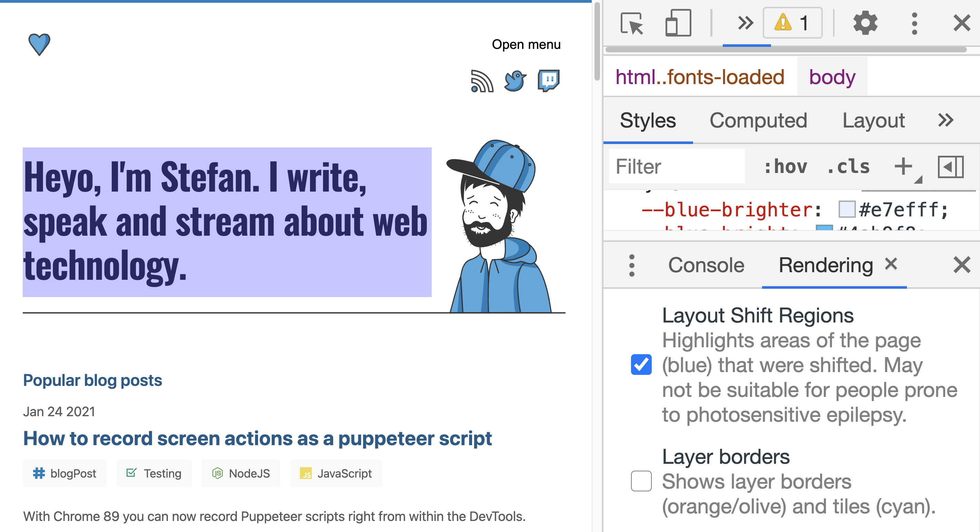This screenshot has height=532, width=980.
Task: Open the puppeteer script blog post link
Action: click(258, 439)
